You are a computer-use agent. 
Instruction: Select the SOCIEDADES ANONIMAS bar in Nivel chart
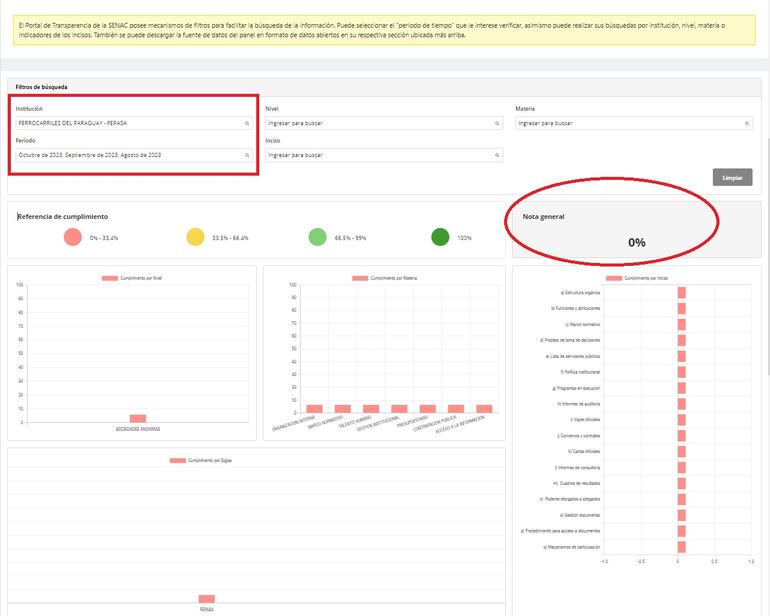click(138, 418)
